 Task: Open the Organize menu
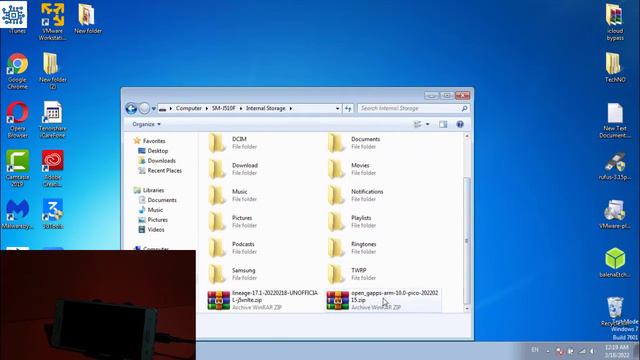pyautogui.click(x=146, y=124)
